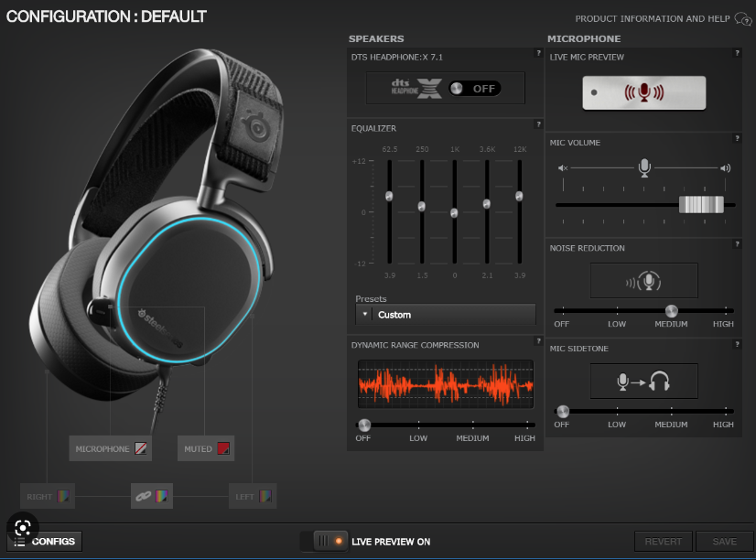Click the dynamic range compression slider knob
Image resolution: width=756 pixels, height=560 pixels.
coord(364,425)
